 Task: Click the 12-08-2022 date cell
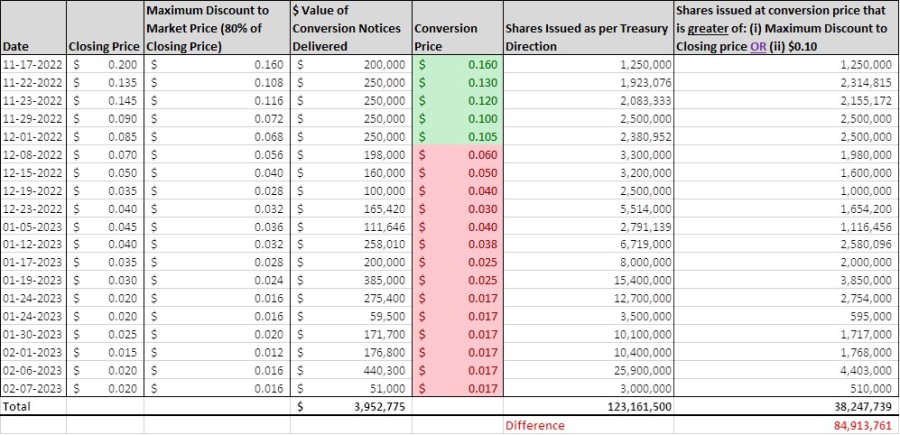coord(34,154)
